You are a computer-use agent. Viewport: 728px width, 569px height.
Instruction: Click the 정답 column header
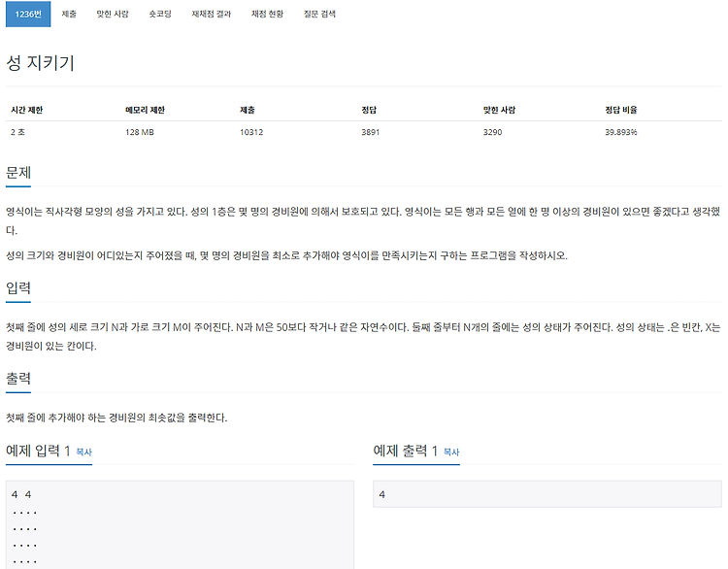[369, 110]
